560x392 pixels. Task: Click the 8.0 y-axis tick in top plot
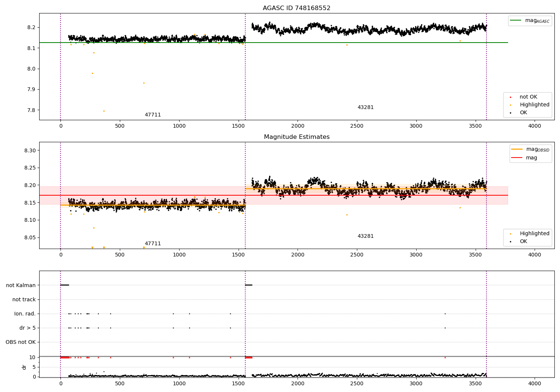coord(31,69)
